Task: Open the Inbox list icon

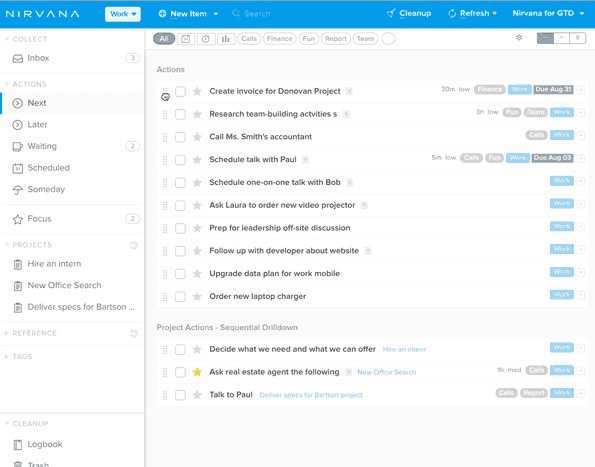Action: [17, 58]
